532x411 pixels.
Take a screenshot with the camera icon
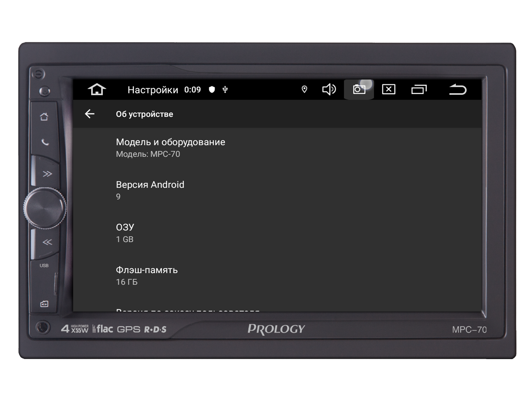pos(359,89)
